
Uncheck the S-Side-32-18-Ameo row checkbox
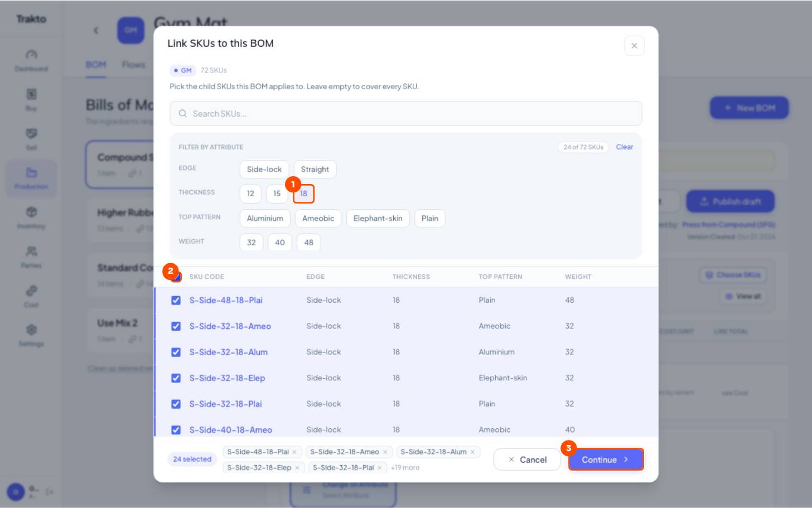pos(176,326)
